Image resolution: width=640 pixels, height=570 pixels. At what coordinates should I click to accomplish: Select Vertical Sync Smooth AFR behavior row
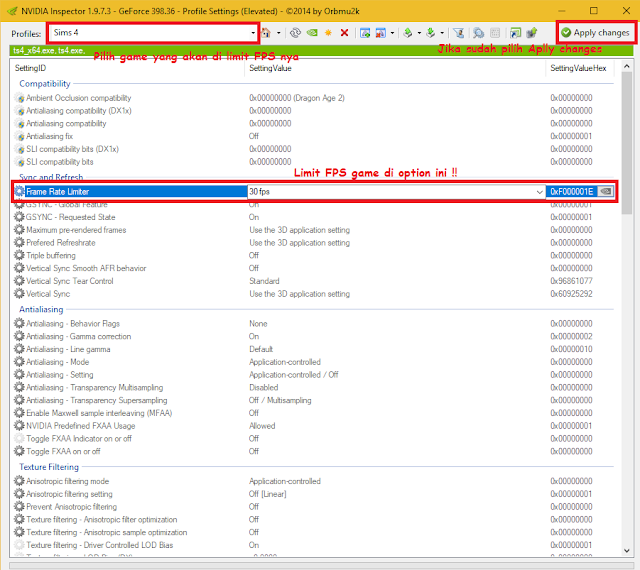(x=313, y=268)
